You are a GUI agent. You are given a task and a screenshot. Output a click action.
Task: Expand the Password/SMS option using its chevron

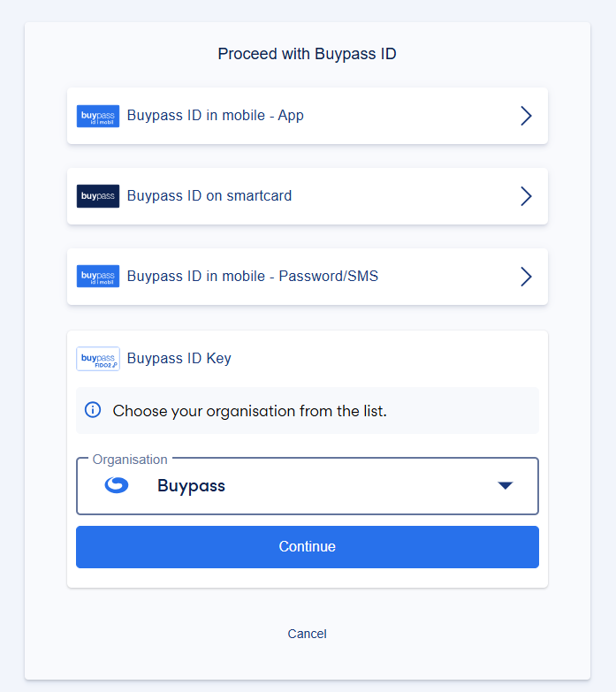tap(526, 277)
